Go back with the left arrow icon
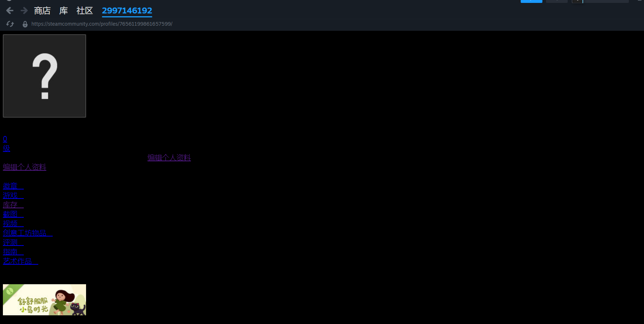Screen dimensions: 644x324 (x=10, y=11)
